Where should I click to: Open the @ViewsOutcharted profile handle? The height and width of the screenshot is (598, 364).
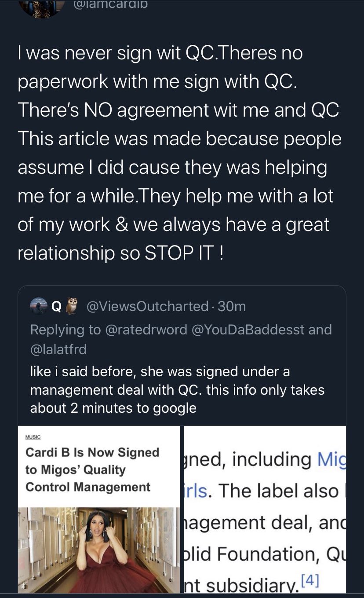click(147, 306)
